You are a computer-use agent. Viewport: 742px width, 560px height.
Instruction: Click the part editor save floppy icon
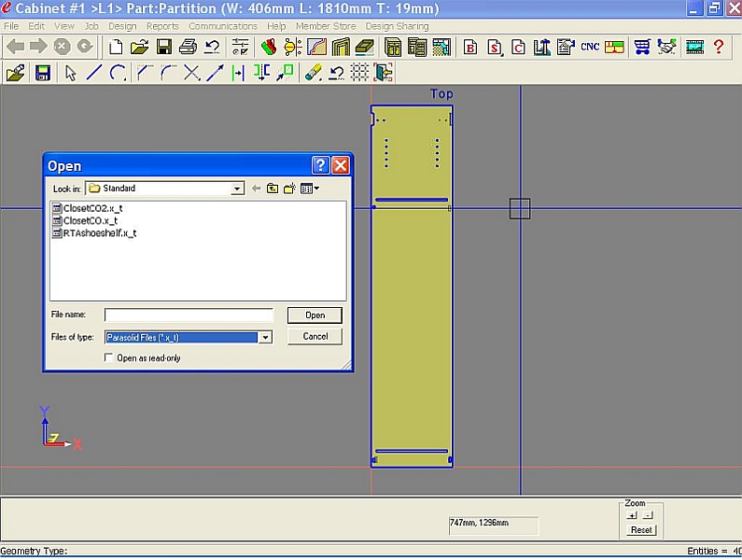(43, 73)
